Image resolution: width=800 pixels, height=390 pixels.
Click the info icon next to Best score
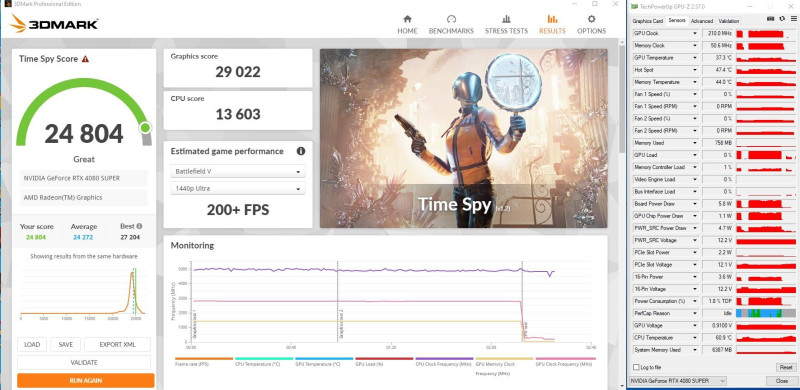click(139, 226)
